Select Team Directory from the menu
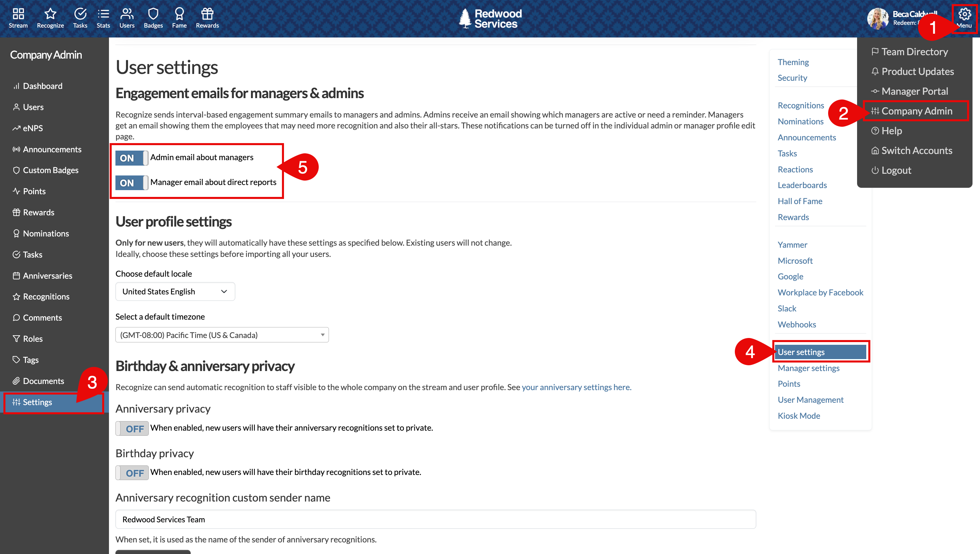 pos(909,52)
